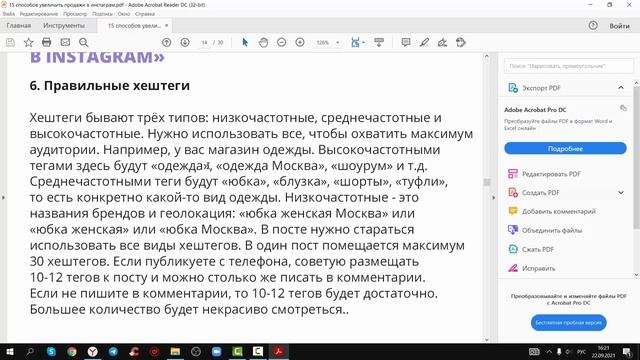Click document scrollbar down arrow

click(487, 339)
